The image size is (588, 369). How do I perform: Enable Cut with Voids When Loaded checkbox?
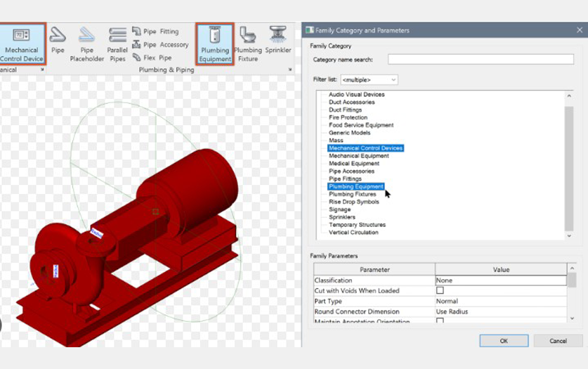(x=440, y=290)
